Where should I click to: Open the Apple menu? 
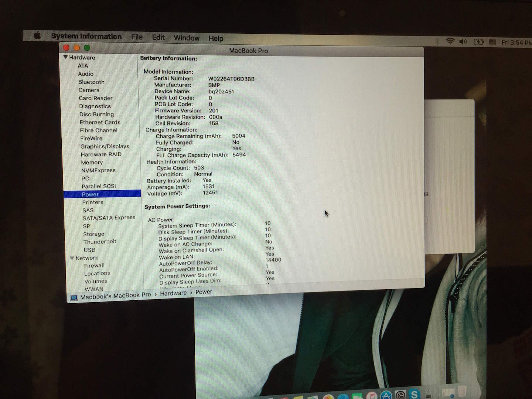click(37, 36)
